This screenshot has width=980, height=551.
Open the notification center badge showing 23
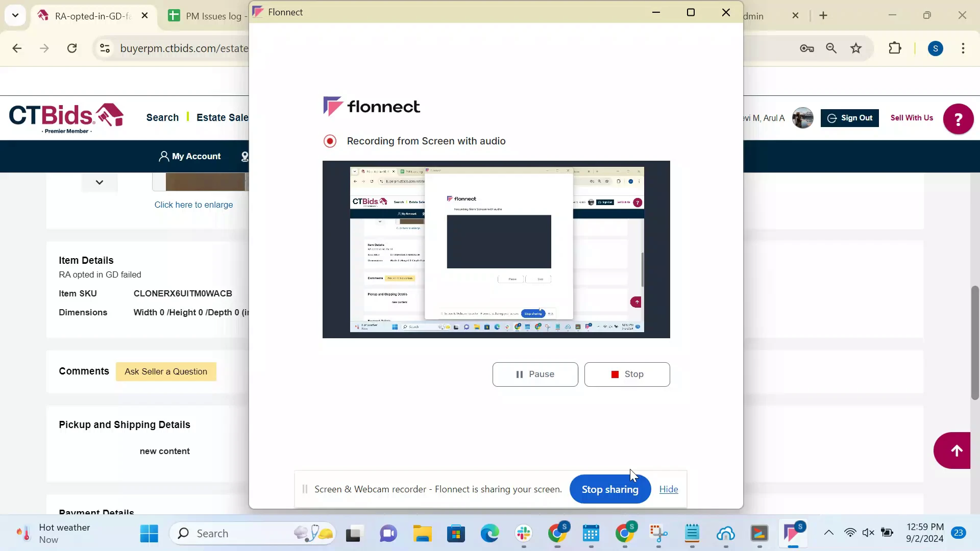[959, 533]
